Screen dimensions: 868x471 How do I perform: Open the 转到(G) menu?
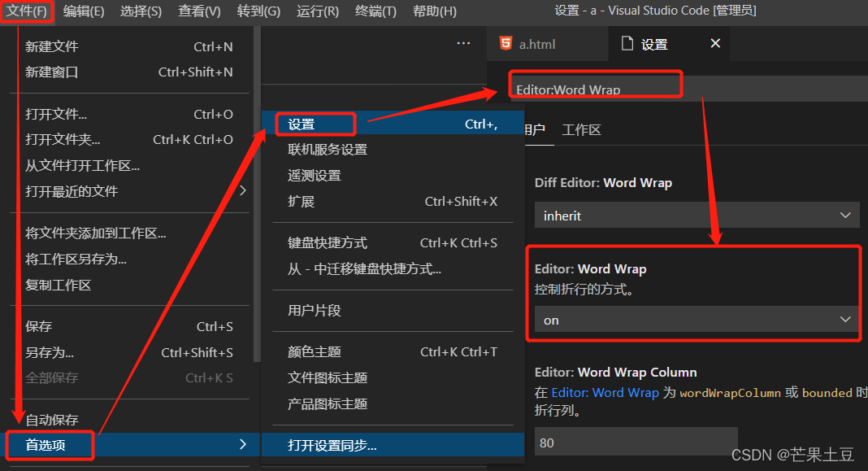click(x=258, y=11)
